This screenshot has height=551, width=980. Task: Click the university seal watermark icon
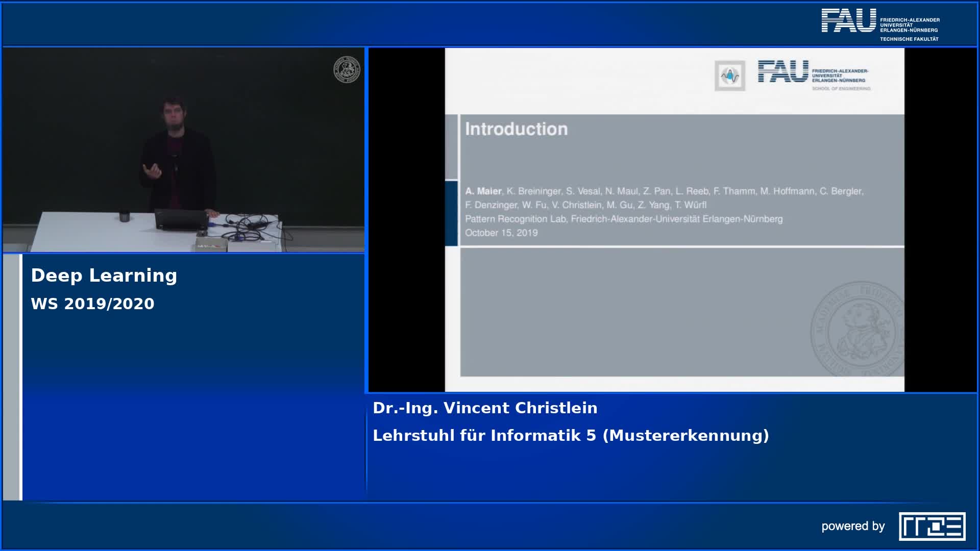coord(854,330)
